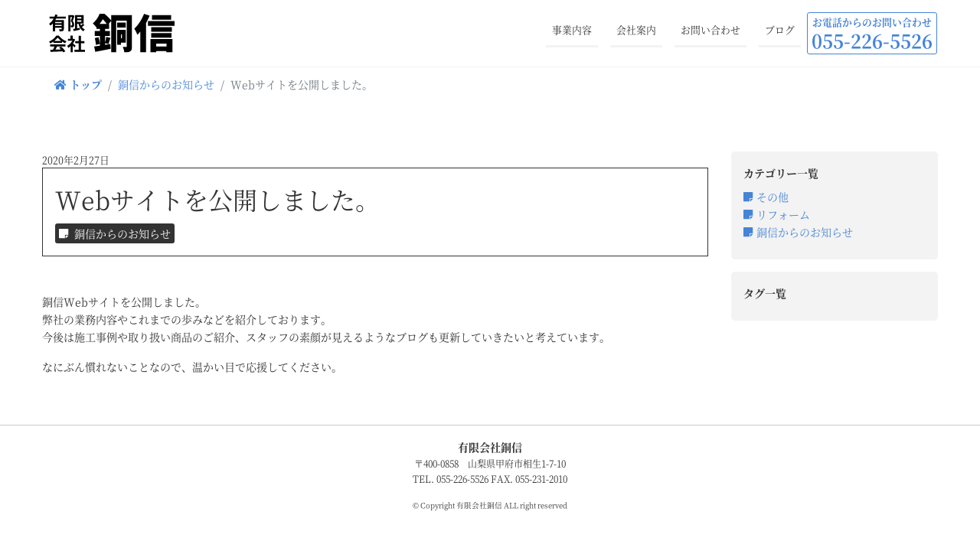Open the 会社案内 menu item
Viewport: 980px width, 551px height.
pos(636,31)
